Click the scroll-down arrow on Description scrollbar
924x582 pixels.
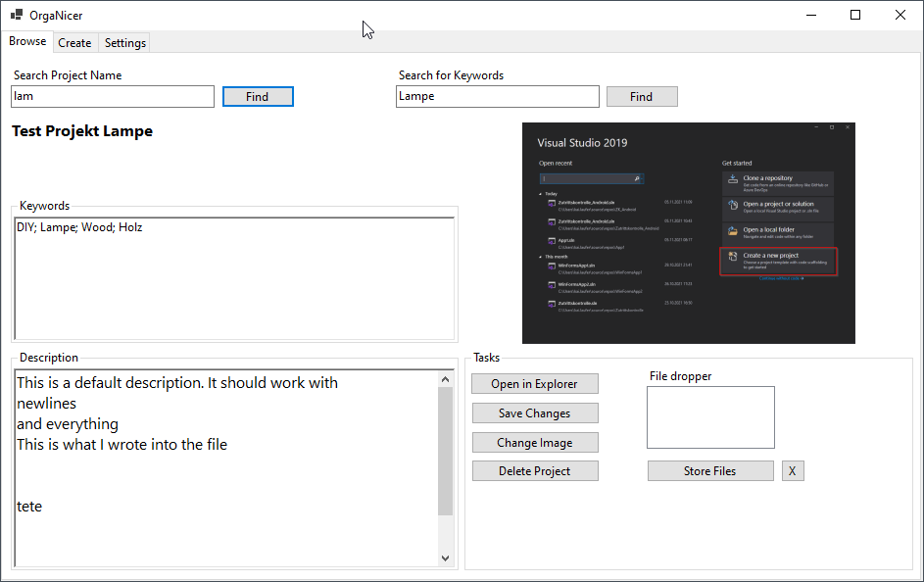(446, 557)
